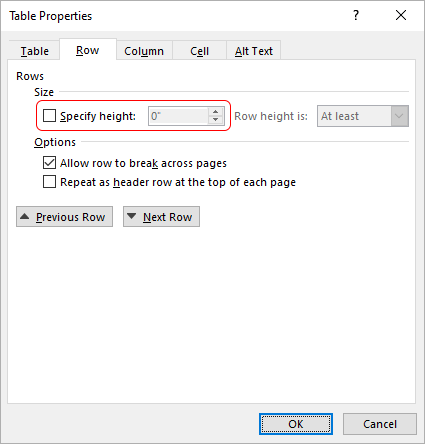Viewport: 425px width, 444px height.
Task: Open the Row height is dropdown arrow
Action: (399, 116)
